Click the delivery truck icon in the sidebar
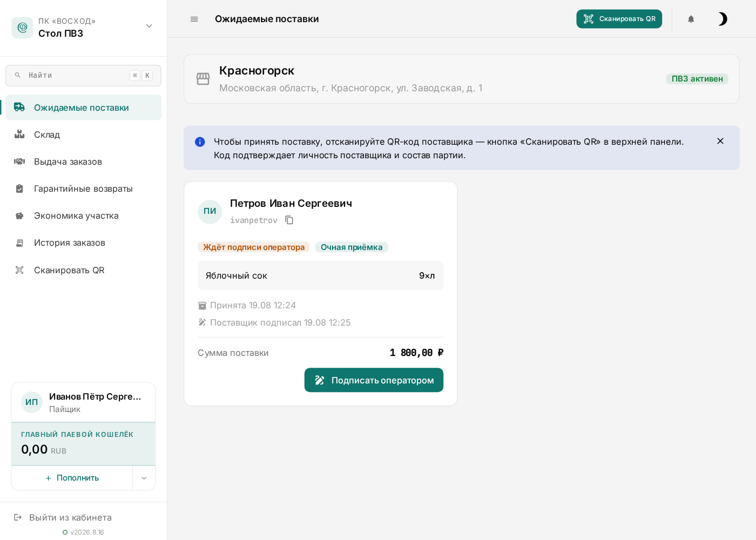 19,107
